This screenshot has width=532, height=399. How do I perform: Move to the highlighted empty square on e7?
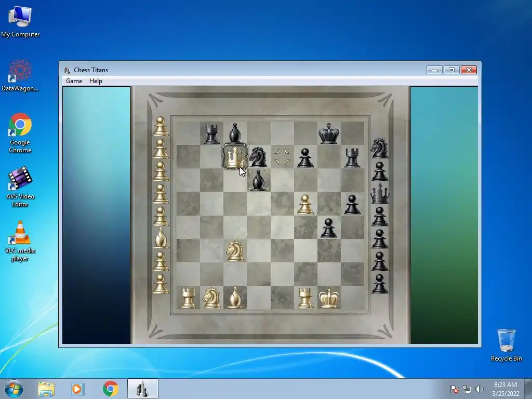coord(282,157)
